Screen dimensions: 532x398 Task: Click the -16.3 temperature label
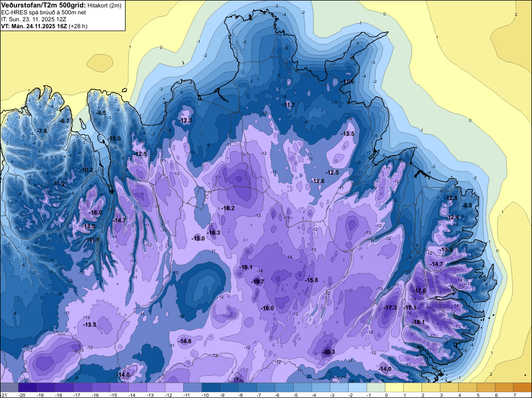pos(214,233)
